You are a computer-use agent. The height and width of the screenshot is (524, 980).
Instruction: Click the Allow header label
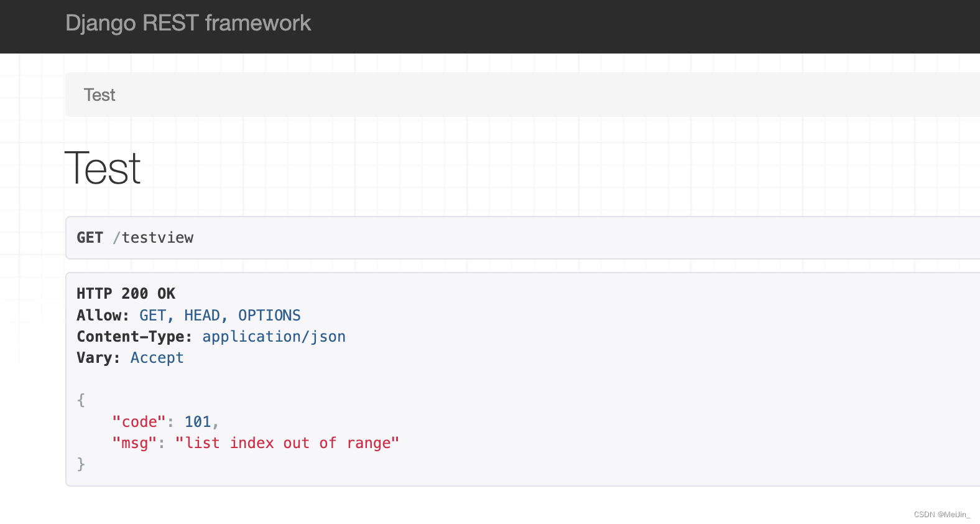(x=103, y=316)
